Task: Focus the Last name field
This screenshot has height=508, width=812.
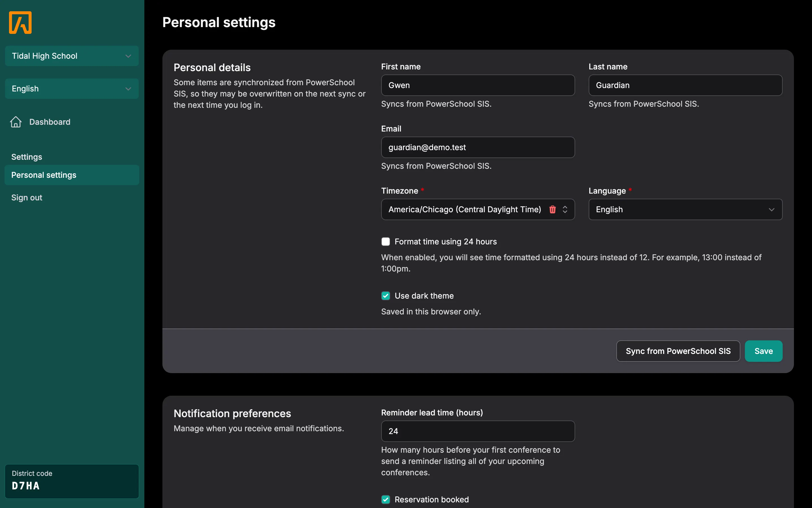Action: click(x=685, y=85)
